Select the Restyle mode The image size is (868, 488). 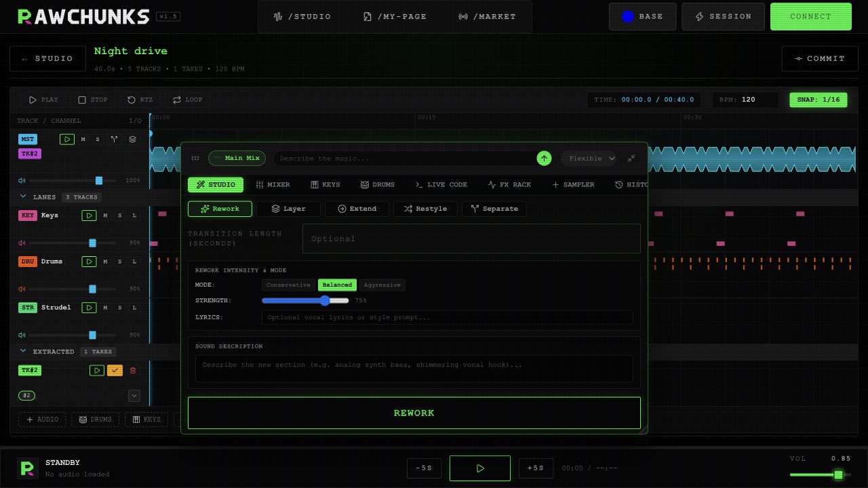pyautogui.click(x=425, y=209)
